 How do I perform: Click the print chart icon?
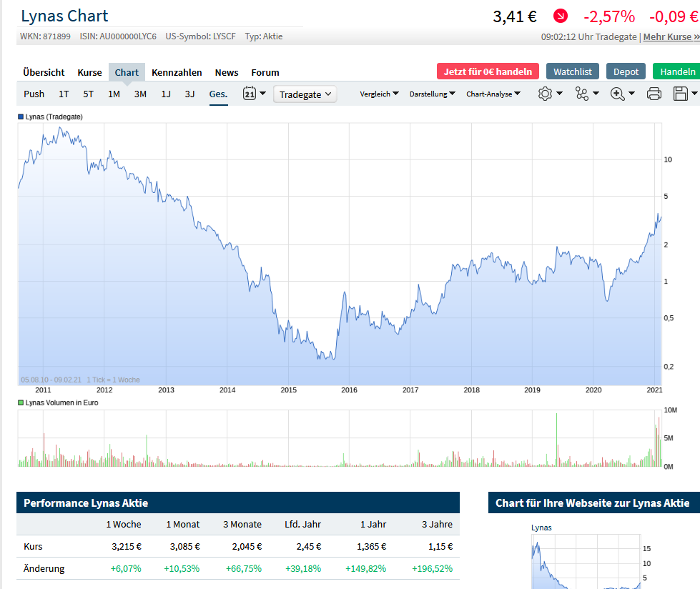654,94
